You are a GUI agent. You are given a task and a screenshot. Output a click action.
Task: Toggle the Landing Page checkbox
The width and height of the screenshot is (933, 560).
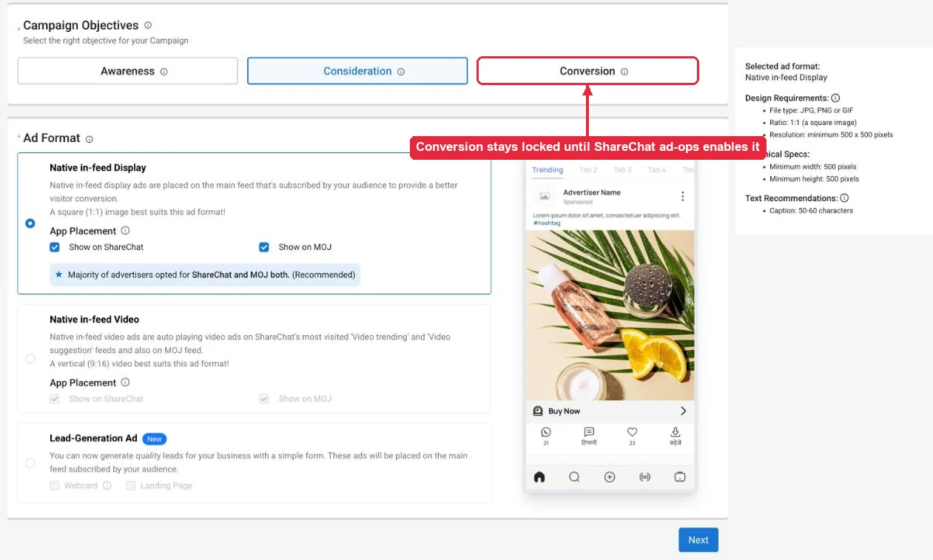tap(131, 486)
